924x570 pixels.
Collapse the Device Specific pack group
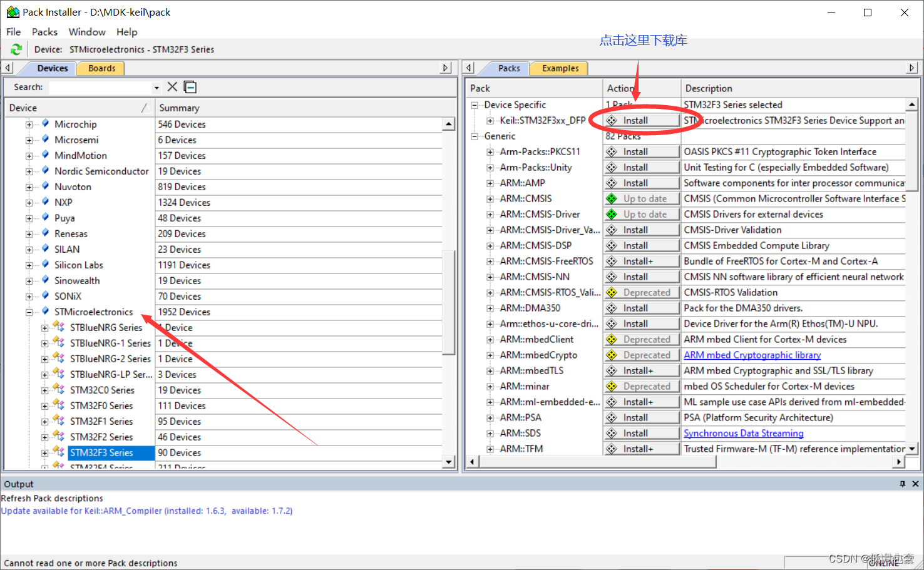(475, 105)
